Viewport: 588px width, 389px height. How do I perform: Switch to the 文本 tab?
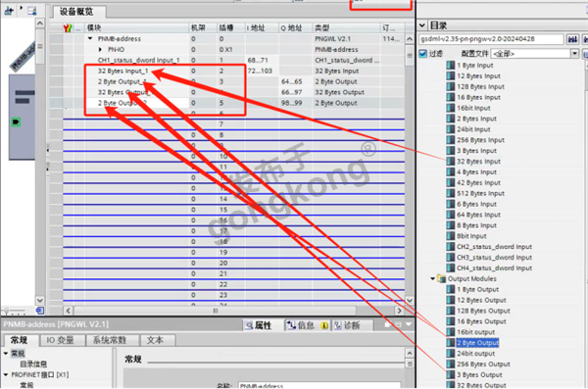155,340
